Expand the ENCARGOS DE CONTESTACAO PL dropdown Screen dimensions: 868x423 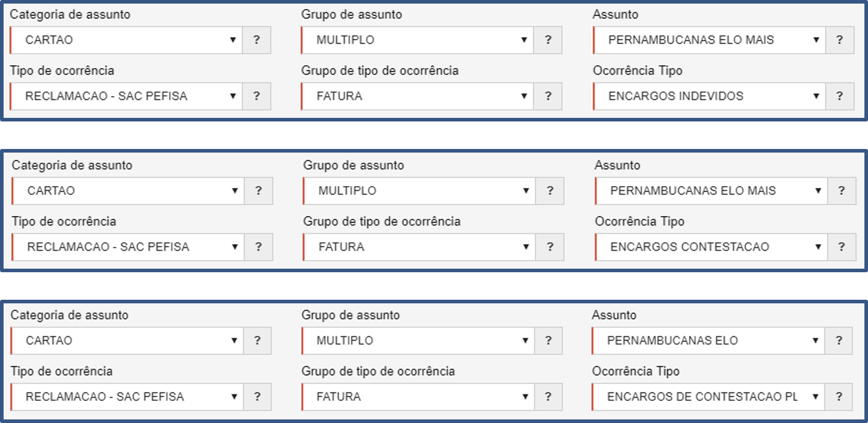[708, 397]
